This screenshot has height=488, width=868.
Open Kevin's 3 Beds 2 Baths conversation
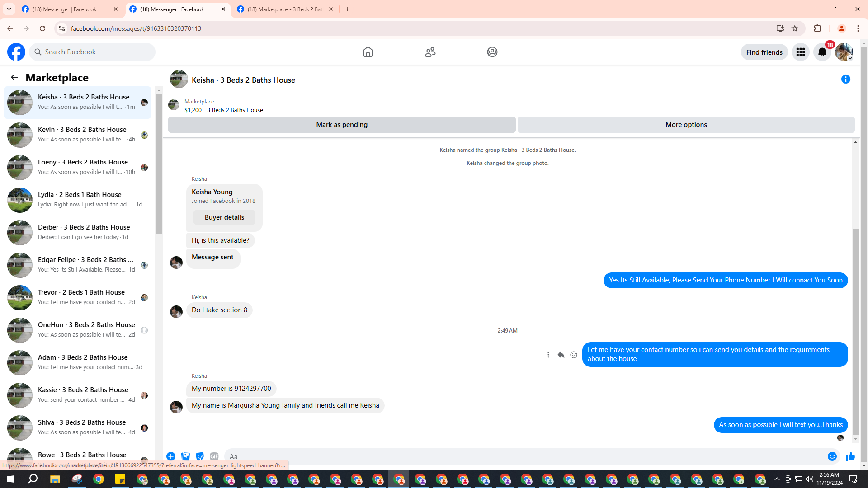coord(78,135)
